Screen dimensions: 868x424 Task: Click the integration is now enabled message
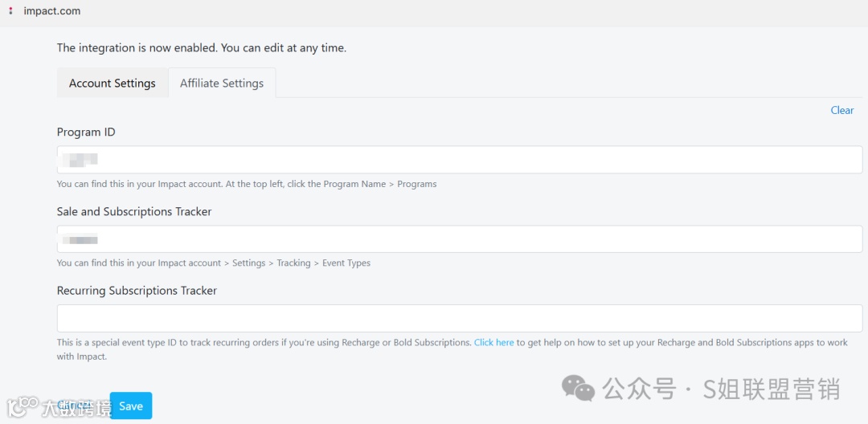coord(202,48)
